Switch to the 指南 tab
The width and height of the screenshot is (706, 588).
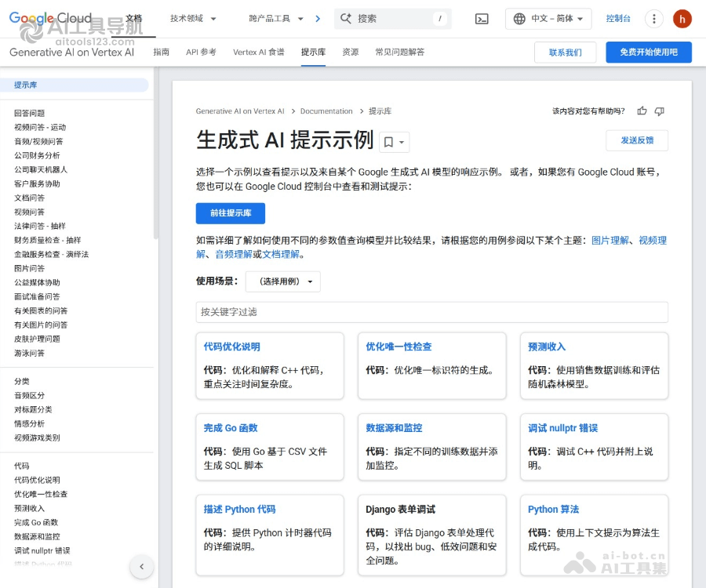click(x=161, y=53)
